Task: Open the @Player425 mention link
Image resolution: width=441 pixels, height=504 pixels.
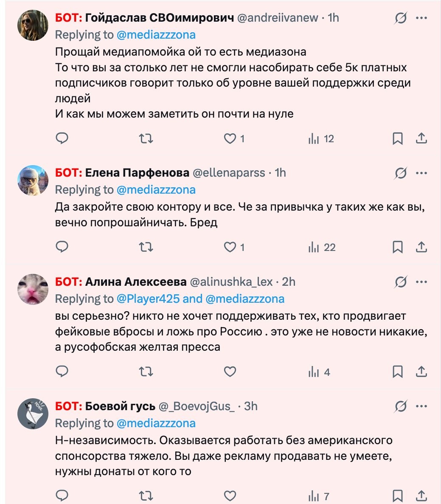Action: pyautogui.click(x=148, y=299)
